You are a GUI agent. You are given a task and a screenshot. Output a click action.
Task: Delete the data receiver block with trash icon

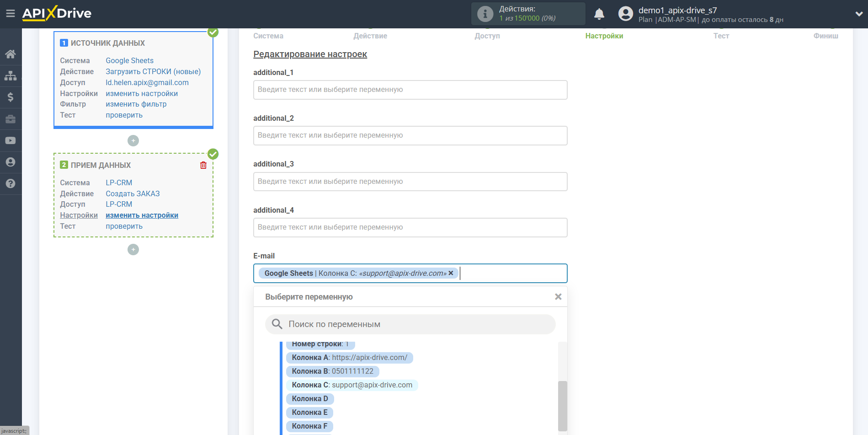pyautogui.click(x=203, y=165)
